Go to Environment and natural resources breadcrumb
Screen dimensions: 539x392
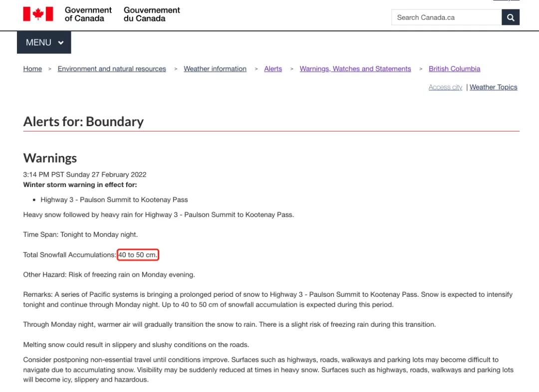[112, 69]
